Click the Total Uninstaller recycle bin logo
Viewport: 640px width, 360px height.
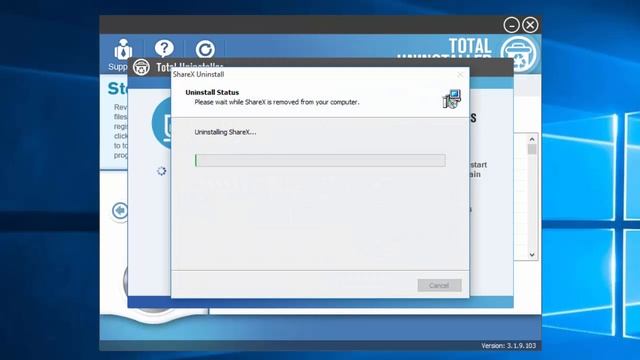pyautogui.click(x=519, y=54)
